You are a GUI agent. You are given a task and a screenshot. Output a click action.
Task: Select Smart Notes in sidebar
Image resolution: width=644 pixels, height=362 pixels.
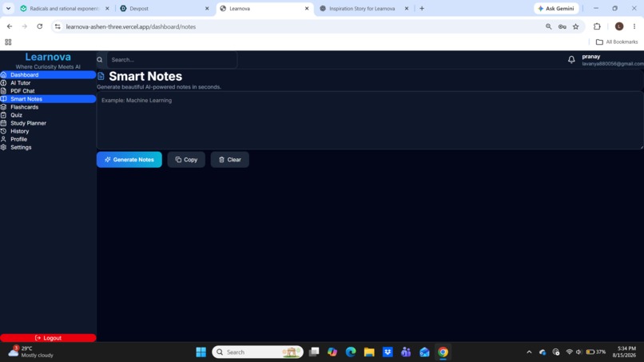click(x=48, y=99)
